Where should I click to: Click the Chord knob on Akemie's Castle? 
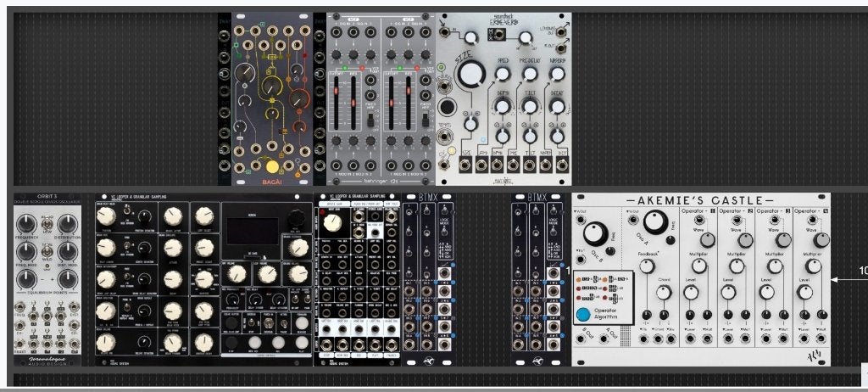coord(664,292)
